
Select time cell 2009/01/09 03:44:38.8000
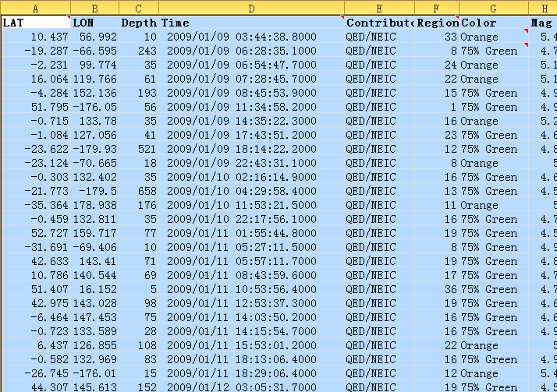click(251, 37)
